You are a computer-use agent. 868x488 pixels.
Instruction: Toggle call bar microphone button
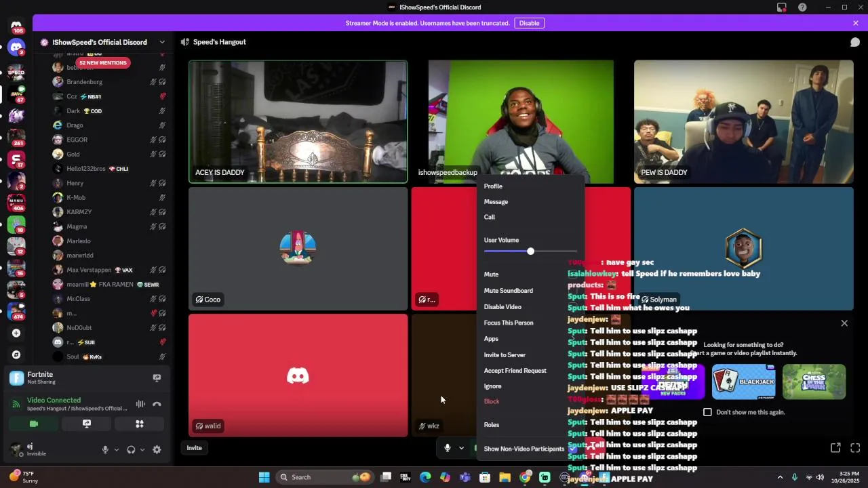pos(447,448)
